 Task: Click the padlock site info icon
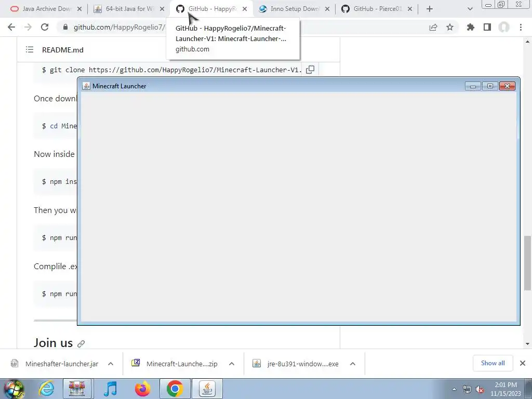[65, 27]
